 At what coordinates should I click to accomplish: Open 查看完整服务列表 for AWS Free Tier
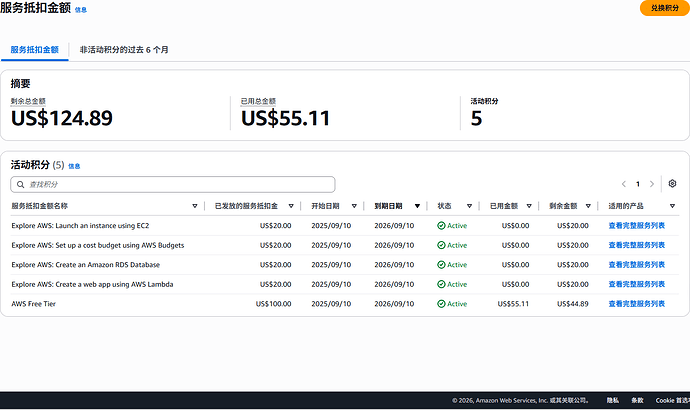click(636, 304)
